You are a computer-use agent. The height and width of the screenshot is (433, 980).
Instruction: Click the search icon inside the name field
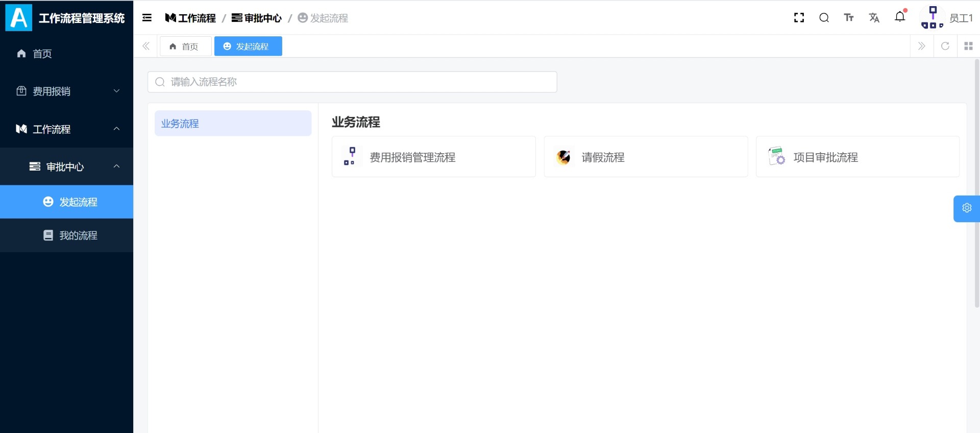tap(160, 82)
